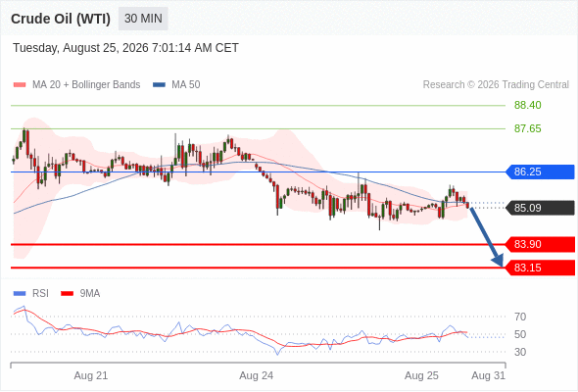Click the blue downward forecast arrow head

[x=498, y=261]
